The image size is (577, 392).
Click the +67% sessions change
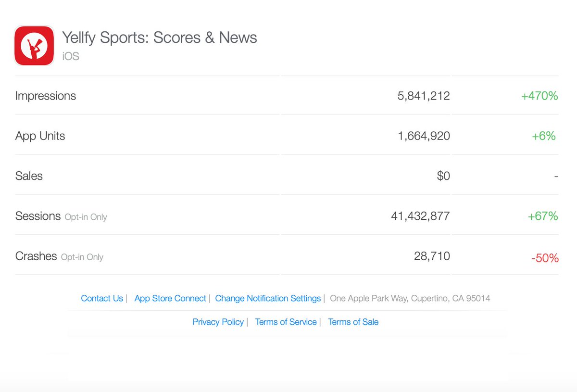point(543,216)
